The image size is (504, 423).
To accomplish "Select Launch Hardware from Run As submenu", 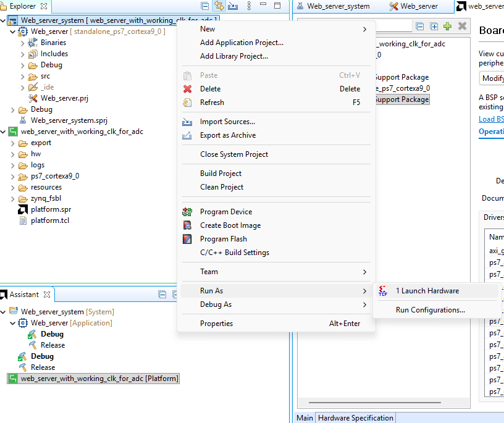I will (x=427, y=291).
